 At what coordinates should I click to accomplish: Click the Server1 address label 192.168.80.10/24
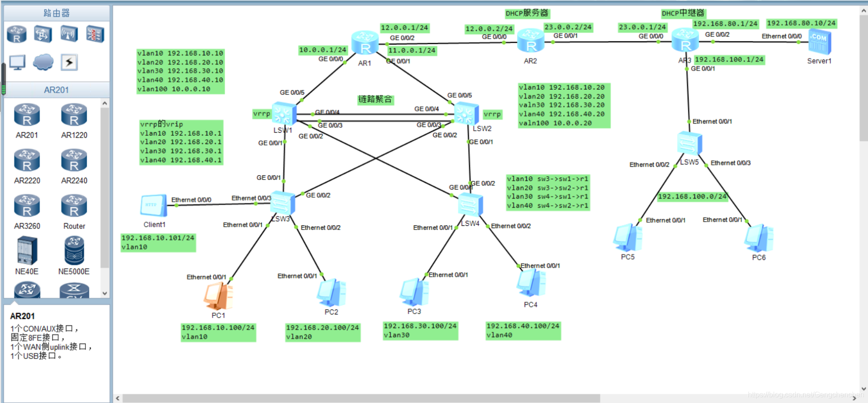pyautogui.click(x=801, y=23)
